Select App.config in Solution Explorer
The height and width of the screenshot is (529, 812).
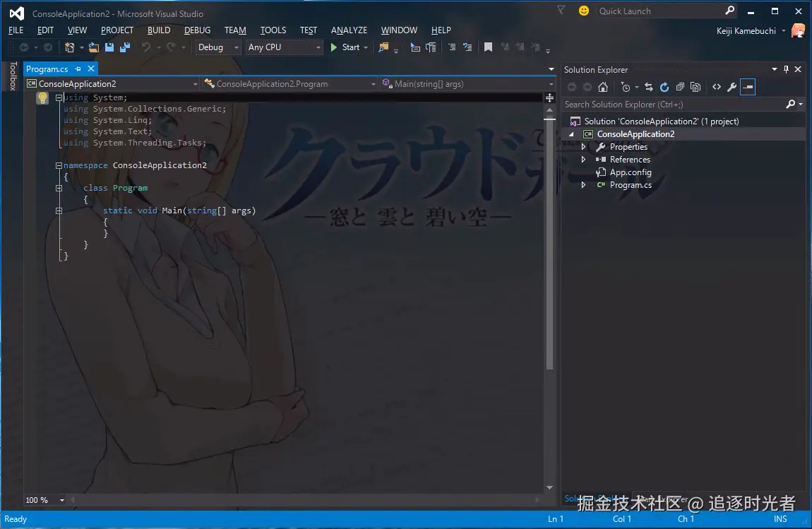click(x=631, y=172)
